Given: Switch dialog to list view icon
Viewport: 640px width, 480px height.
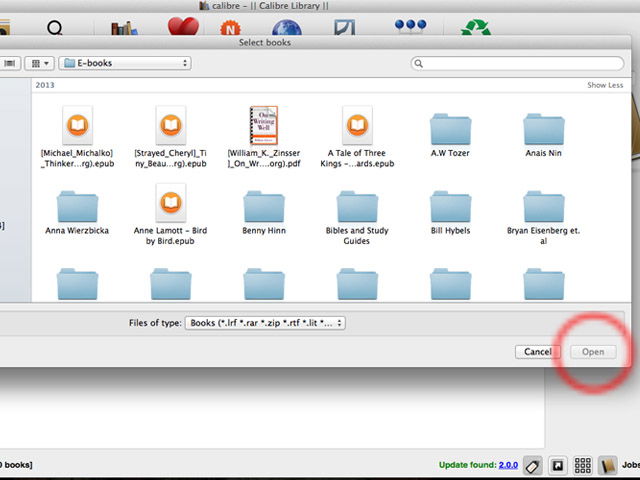Looking at the screenshot, I should (x=10, y=63).
